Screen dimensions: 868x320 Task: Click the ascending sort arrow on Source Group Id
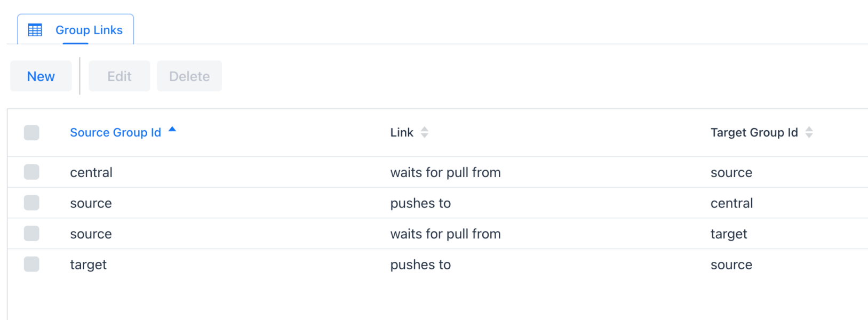tap(172, 129)
